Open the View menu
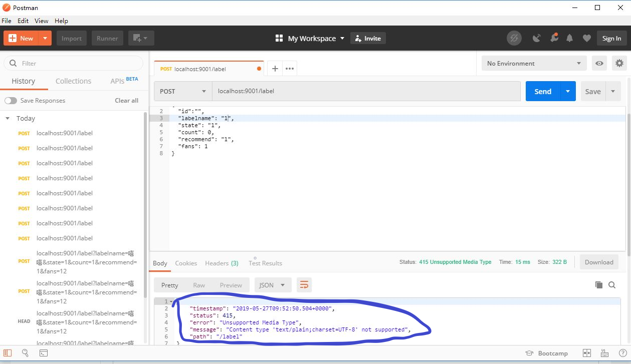 click(x=42, y=21)
